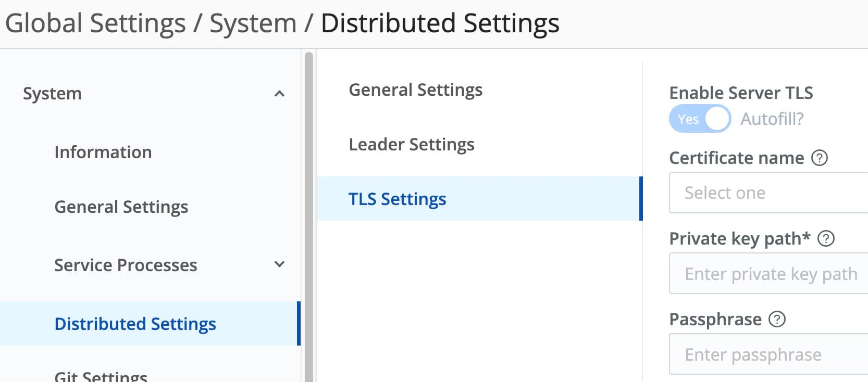
Task: Click the Certificate name help icon
Action: pyautogui.click(x=819, y=158)
